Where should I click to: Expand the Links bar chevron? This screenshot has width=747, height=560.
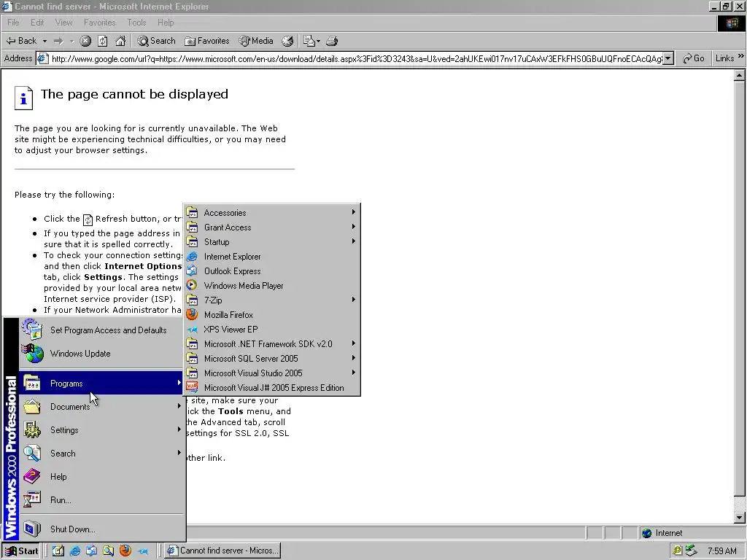tap(741, 56)
